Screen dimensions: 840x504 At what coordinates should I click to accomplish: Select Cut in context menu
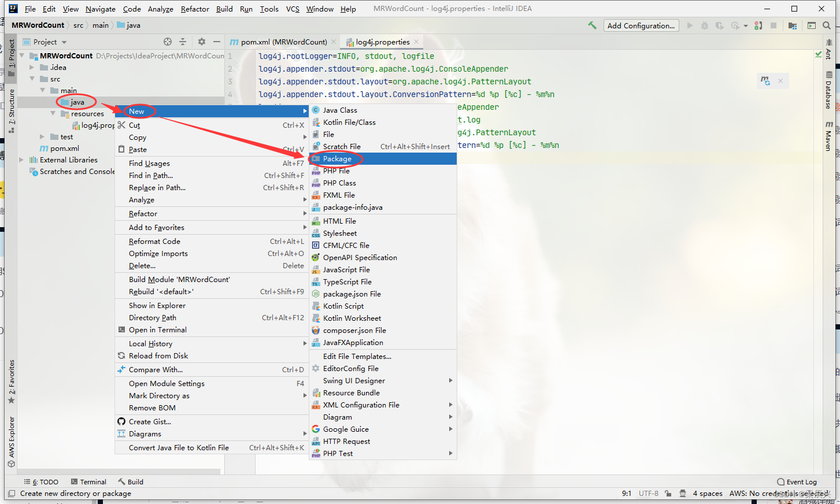(x=212, y=125)
